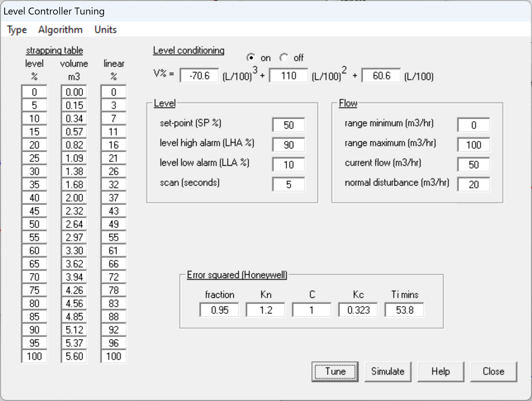532x401 pixels.
Task: Click the cubic coefficient -70.6 field
Action: tap(199, 76)
